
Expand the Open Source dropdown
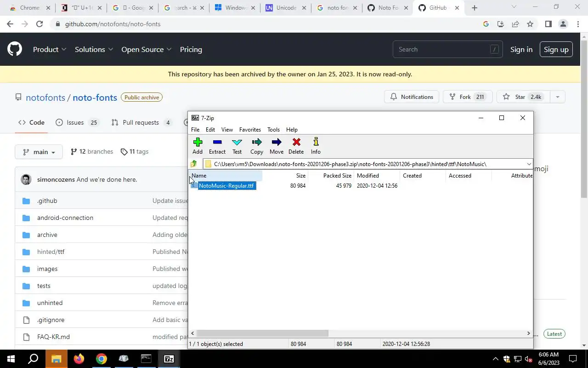[x=147, y=49]
